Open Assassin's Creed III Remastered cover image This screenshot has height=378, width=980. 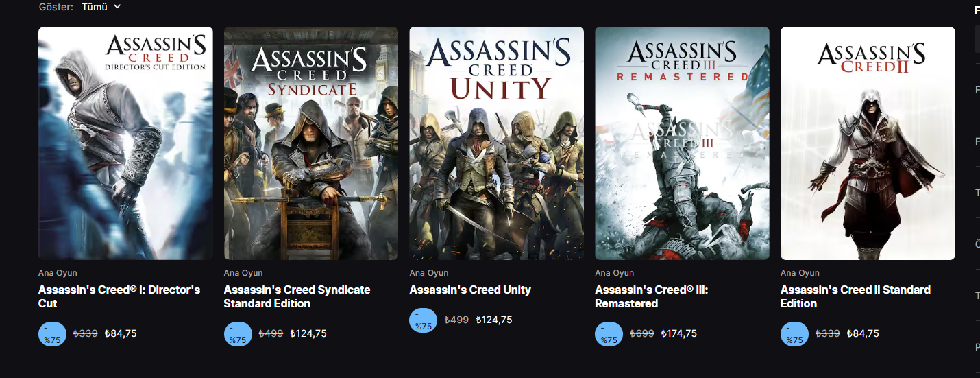[x=682, y=143]
